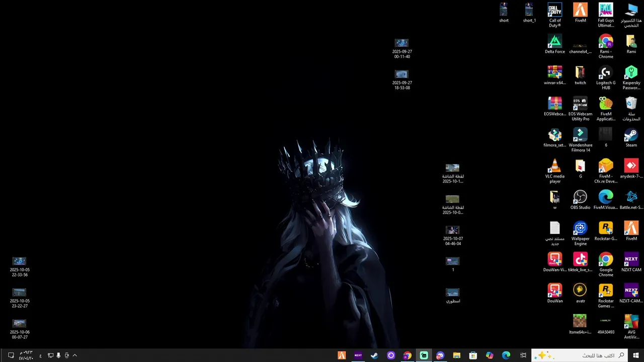Open the EOS Webcam Utility Pro icon
The height and width of the screenshot is (362, 644).
tap(580, 109)
